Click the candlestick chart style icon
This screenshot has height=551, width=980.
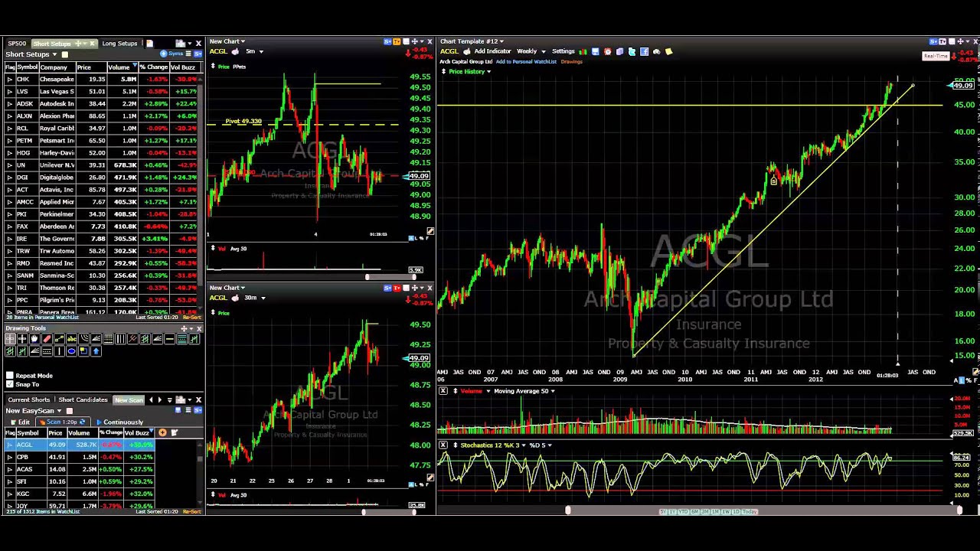click(583, 51)
